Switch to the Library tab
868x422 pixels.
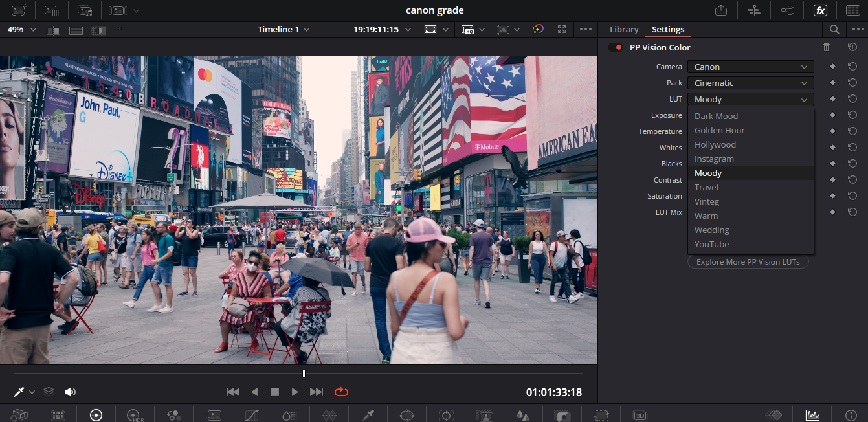pos(624,30)
